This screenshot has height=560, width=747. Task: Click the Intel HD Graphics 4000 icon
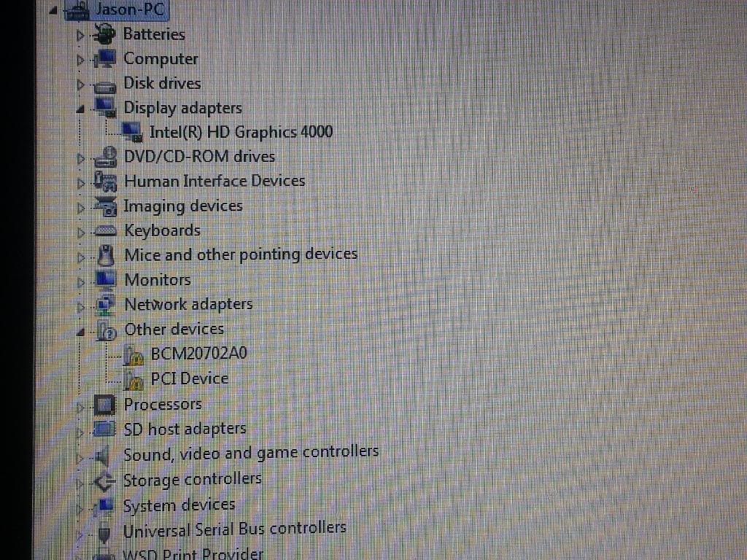pyautogui.click(x=131, y=132)
